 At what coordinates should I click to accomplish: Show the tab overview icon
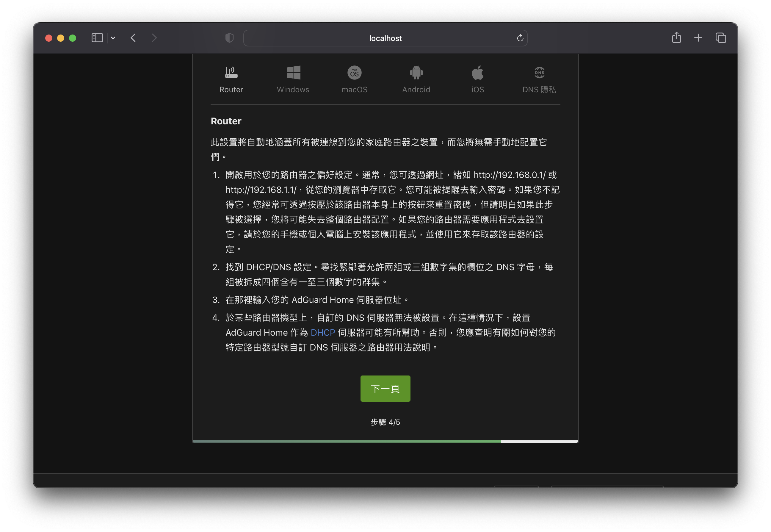pos(720,38)
